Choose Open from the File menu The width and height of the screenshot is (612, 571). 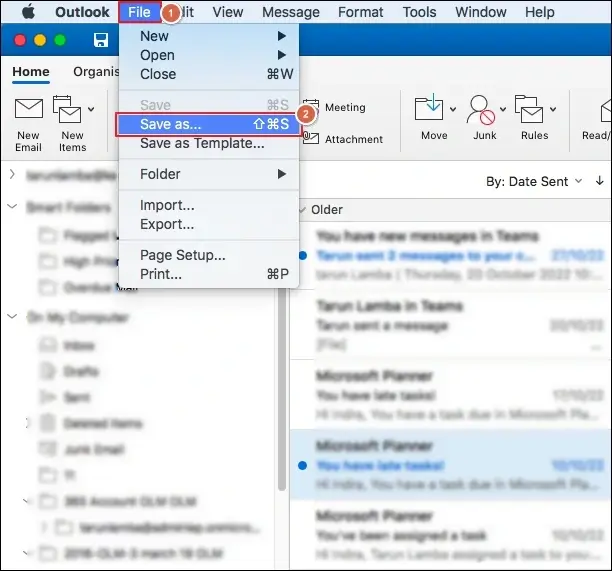tap(209, 55)
